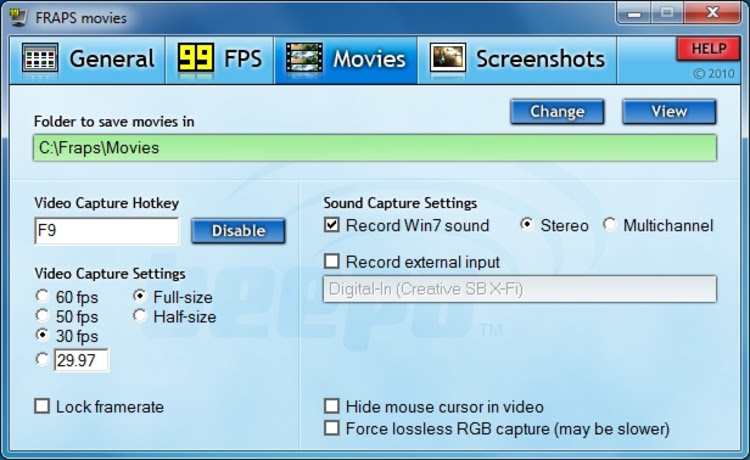Select 50 fps capture rate
The height and width of the screenshot is (460, 750).
[42, 316]
